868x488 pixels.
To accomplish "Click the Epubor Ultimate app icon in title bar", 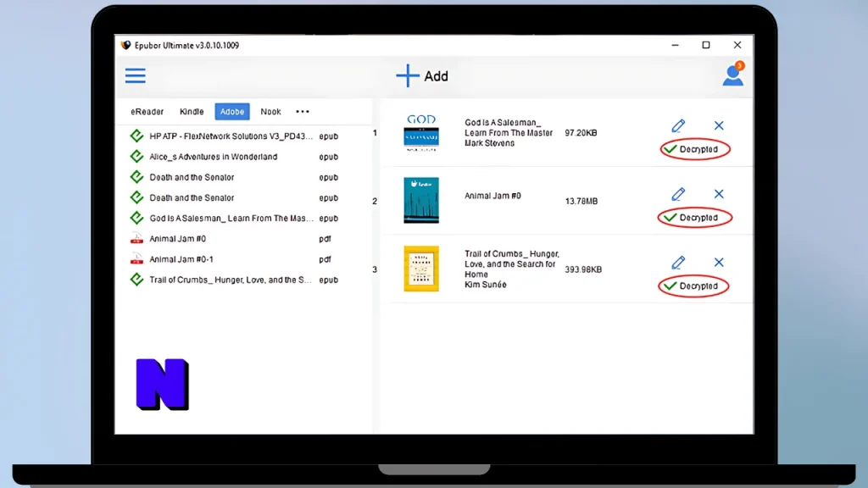I will (125, 46).
